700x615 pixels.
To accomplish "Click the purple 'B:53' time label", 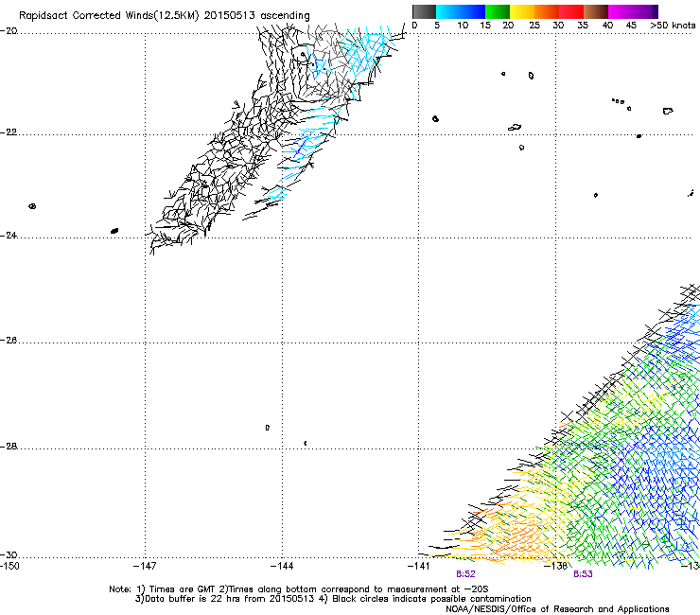I will click(x=583, y=574).
